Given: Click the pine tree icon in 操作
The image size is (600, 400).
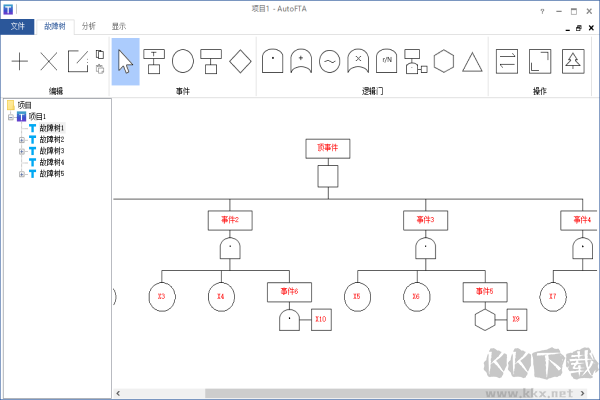Looking at the screenshot, I should click(573, 61).
